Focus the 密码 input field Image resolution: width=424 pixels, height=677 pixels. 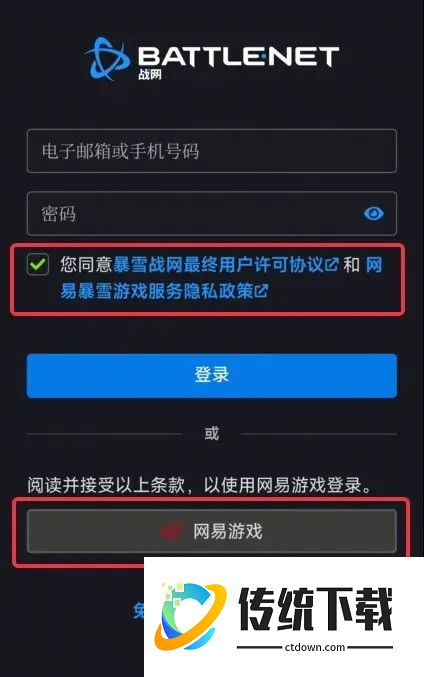[212, 213]
